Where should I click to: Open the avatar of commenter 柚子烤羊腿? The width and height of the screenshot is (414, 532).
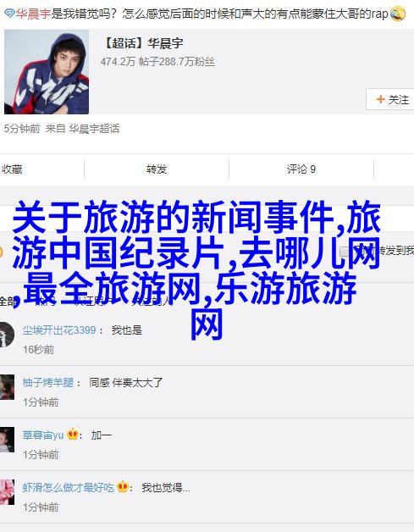click(7, 387)
